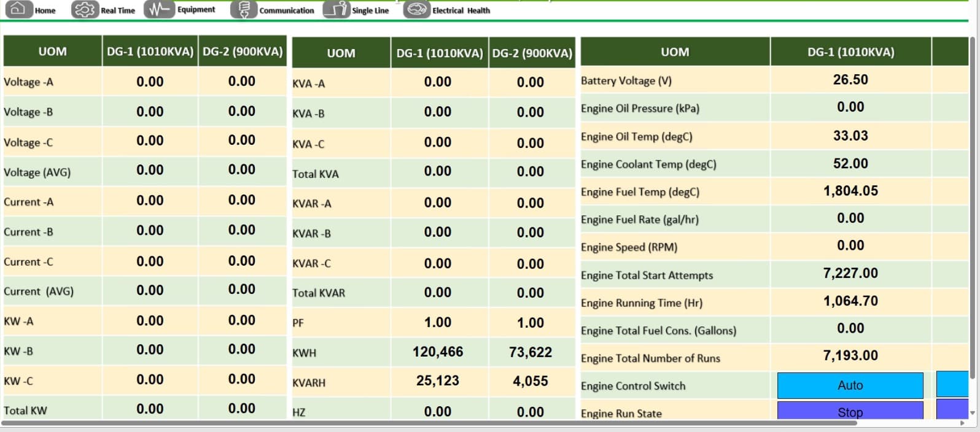
Task: Click the Communication bulb icon
Action: (244, 10)
